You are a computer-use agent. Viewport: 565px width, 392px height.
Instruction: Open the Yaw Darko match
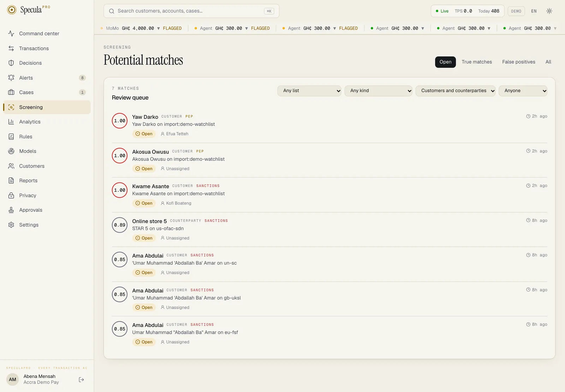[x=329, y=125]
